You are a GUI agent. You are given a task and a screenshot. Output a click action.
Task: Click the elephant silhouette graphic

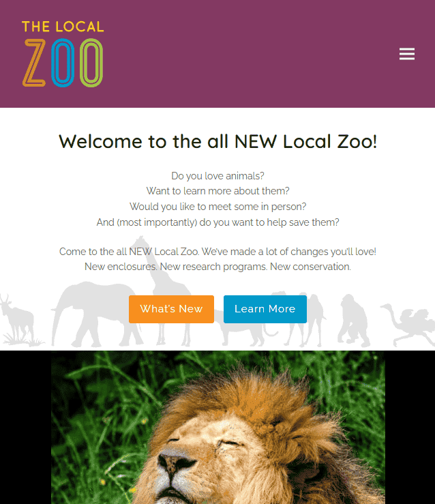[93, 314]
